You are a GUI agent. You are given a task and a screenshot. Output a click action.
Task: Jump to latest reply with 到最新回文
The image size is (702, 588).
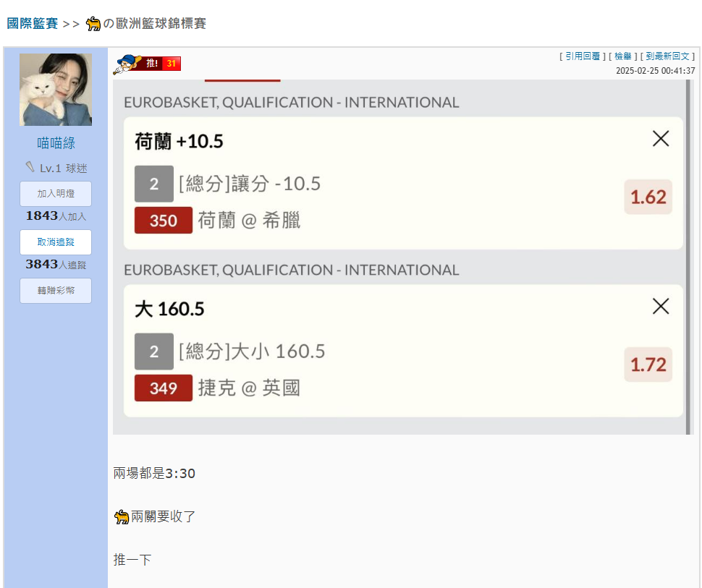667,56
